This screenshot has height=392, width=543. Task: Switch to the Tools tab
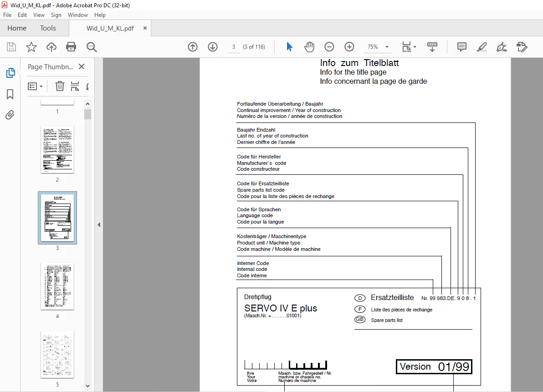pyautogui.click(x=48, y=28)
